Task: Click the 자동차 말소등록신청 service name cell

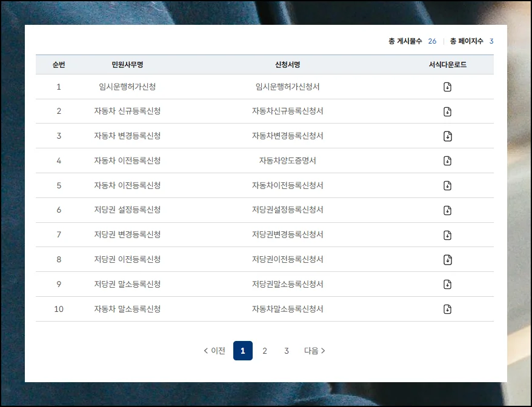Action: click(x=127, y=309)
